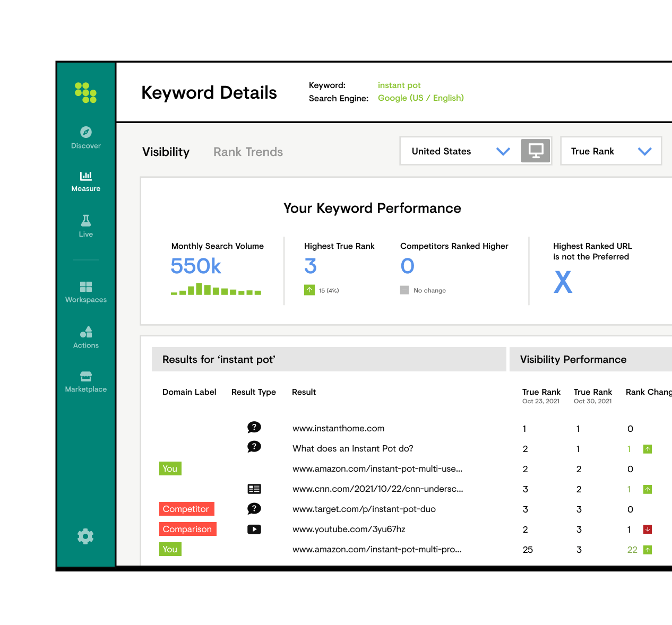This screenshot has width=672, height=625.
Task: Click the green dots app logo
Action: pyautogui.click(x=85, y=92)
